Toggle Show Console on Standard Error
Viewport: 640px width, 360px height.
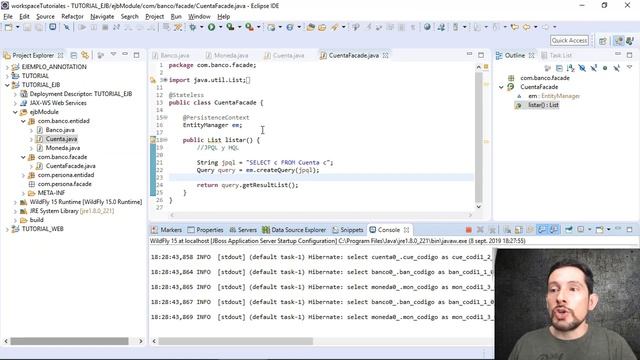point(553,230)
